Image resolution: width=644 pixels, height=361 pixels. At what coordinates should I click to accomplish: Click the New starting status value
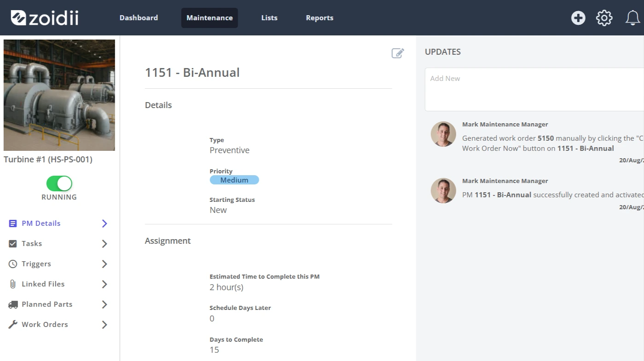click(218, 210)
